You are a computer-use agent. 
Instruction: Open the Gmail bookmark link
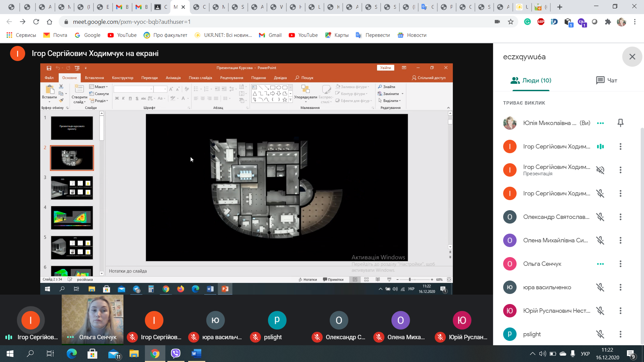pos(270,35)
